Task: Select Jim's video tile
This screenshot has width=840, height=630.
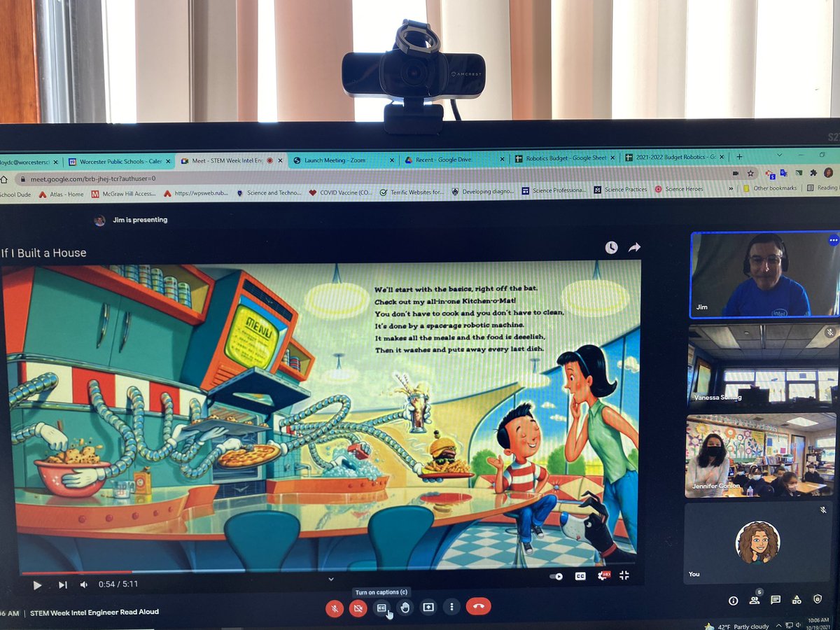Action: 764,275
